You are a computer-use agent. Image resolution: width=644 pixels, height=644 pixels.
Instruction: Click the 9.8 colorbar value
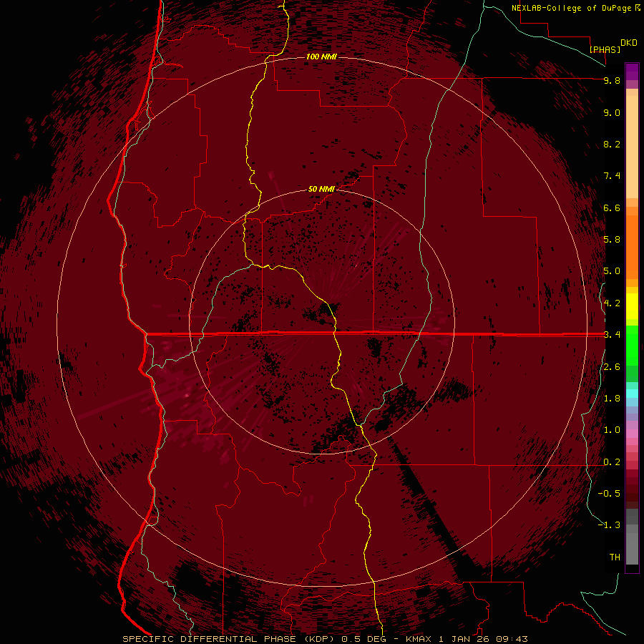pyautogui.click(x=612, y=80)
